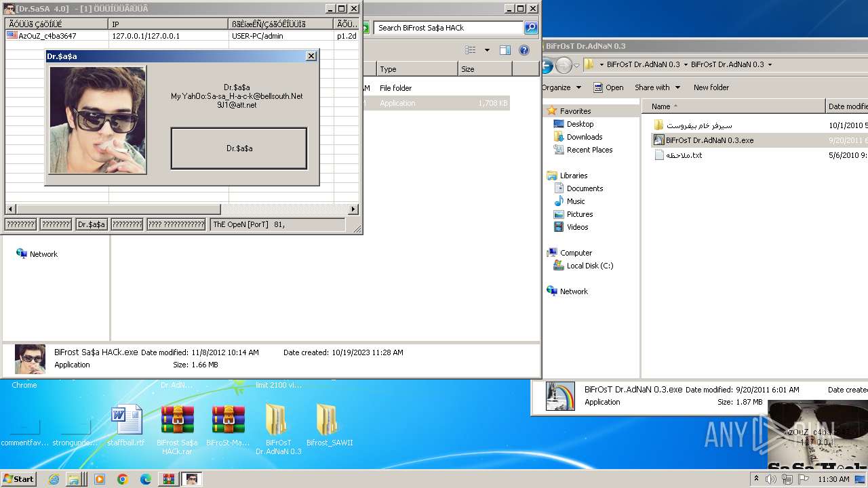The width and height of the screenshot is (868, 488).
Task: Click the BiFrost Sa$a HACk.rar desktop icon
Action: tap(177, 430)
